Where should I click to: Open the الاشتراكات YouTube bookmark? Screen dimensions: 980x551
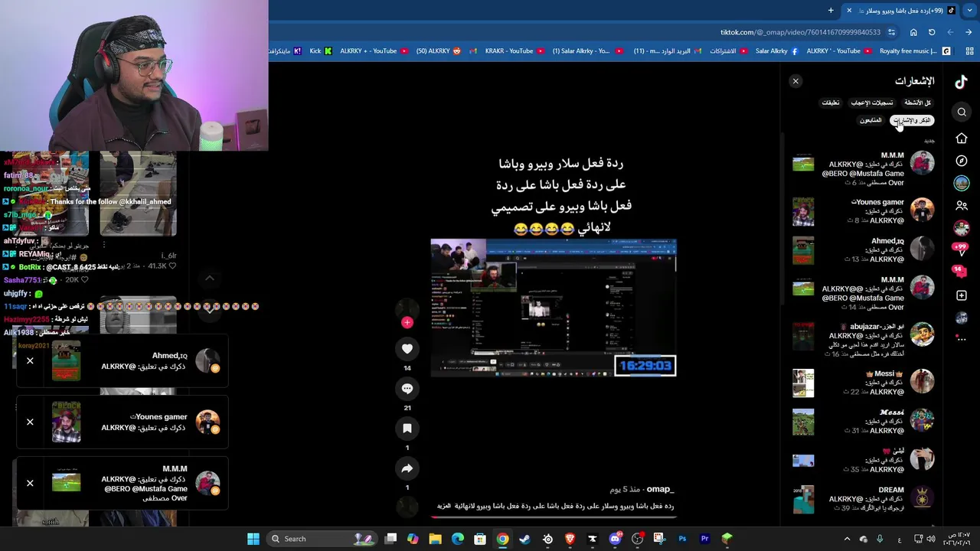pos(728,51)
